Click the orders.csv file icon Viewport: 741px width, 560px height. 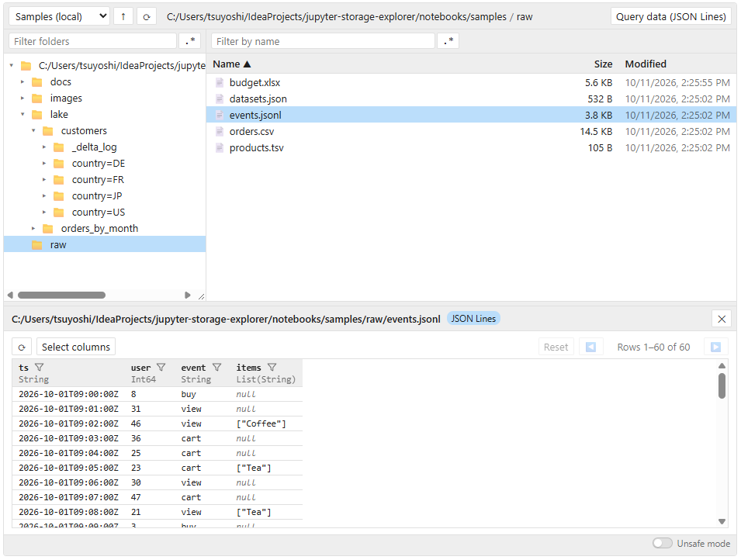point(220,131)
